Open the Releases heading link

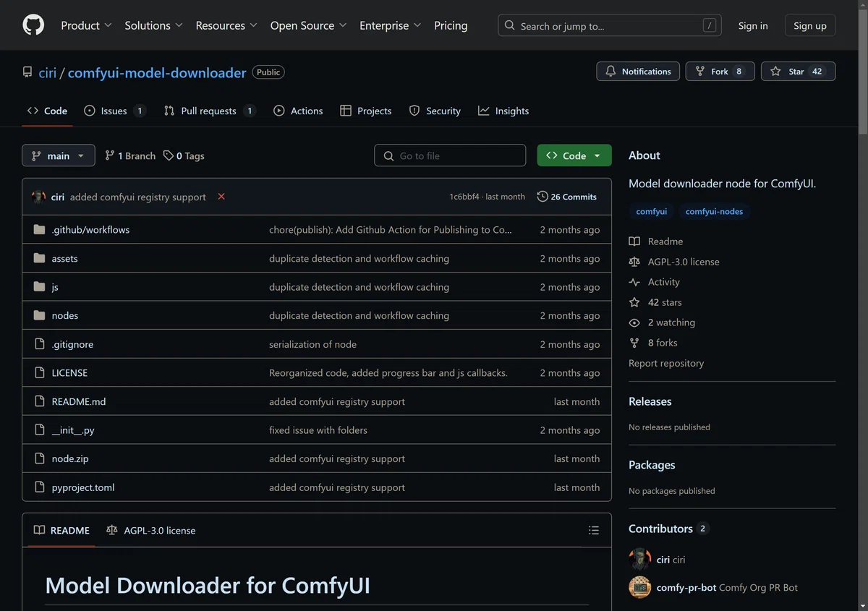point(650,401)
